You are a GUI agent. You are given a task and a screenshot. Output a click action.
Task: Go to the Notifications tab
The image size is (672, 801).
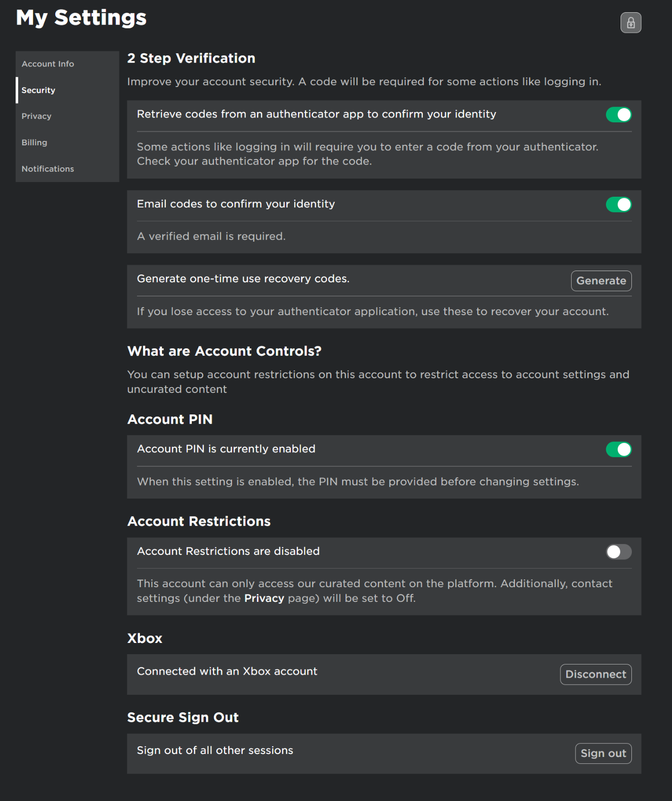(x=47, y=169)
